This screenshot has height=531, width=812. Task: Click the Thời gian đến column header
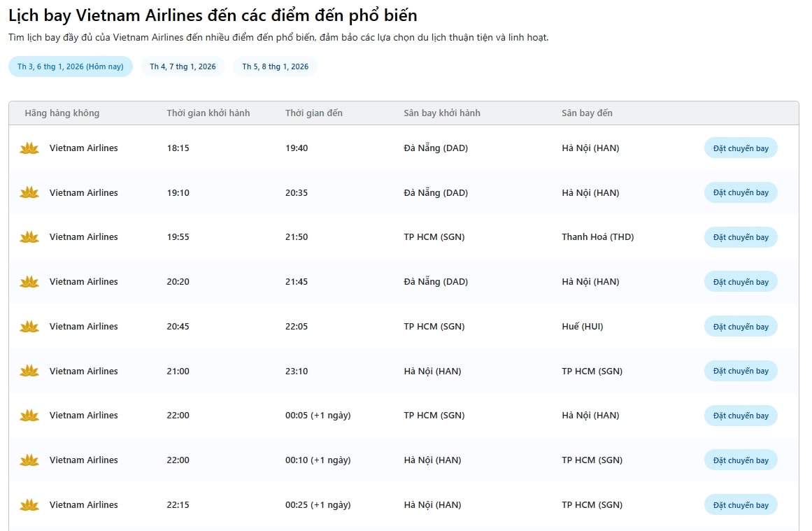pyautogui.click(x=314, y=113)
